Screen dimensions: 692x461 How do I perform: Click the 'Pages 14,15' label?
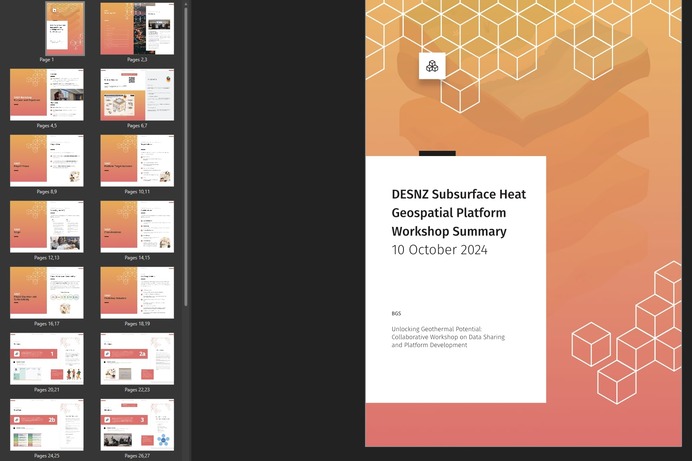pos(137,258)
